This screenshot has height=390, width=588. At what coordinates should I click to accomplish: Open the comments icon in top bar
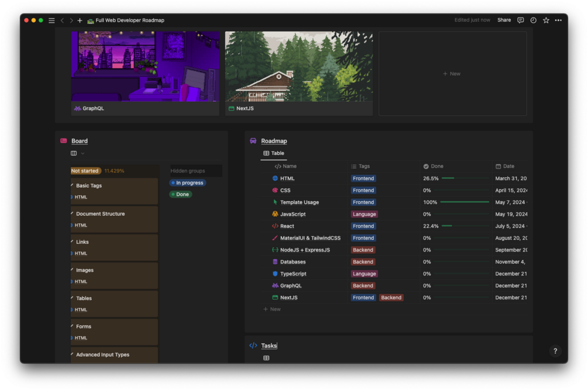coord(521,20)
